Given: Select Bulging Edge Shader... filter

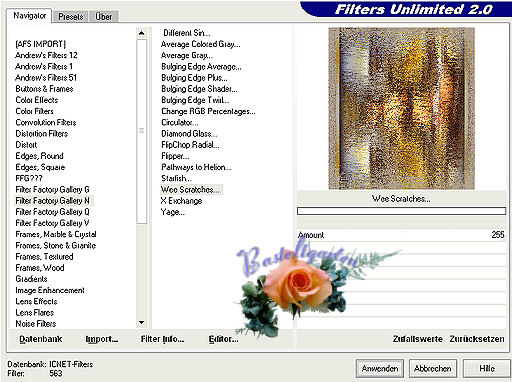Looking at the screenshot, I should 199,89.
